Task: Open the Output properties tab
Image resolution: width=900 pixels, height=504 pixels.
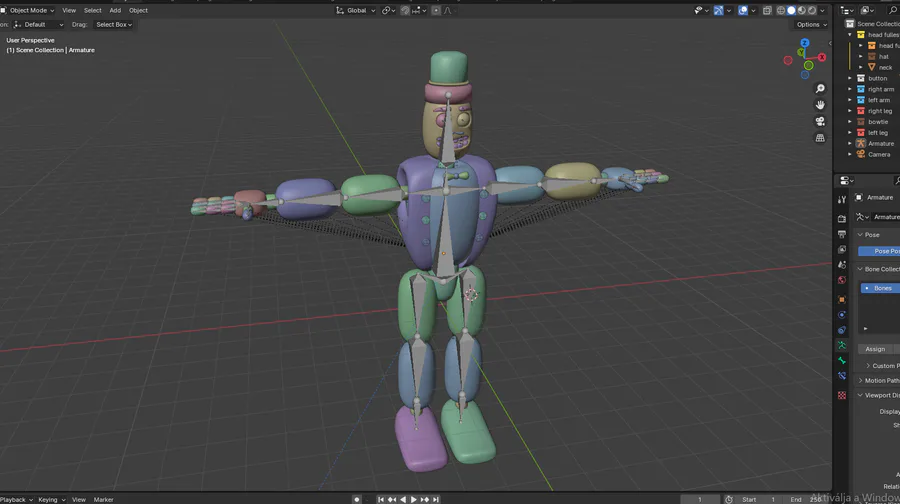Action: (841, 234)
